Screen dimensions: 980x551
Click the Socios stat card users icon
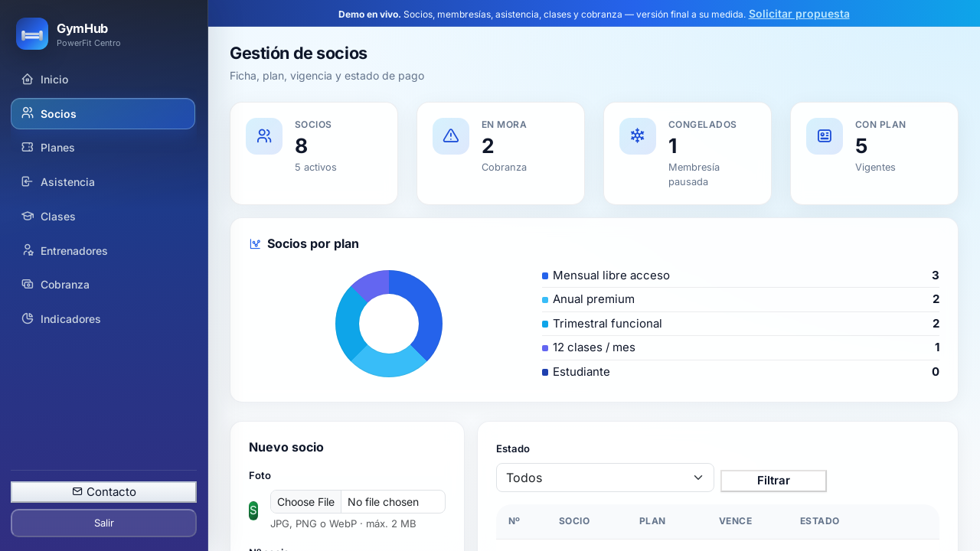[264, 136]
